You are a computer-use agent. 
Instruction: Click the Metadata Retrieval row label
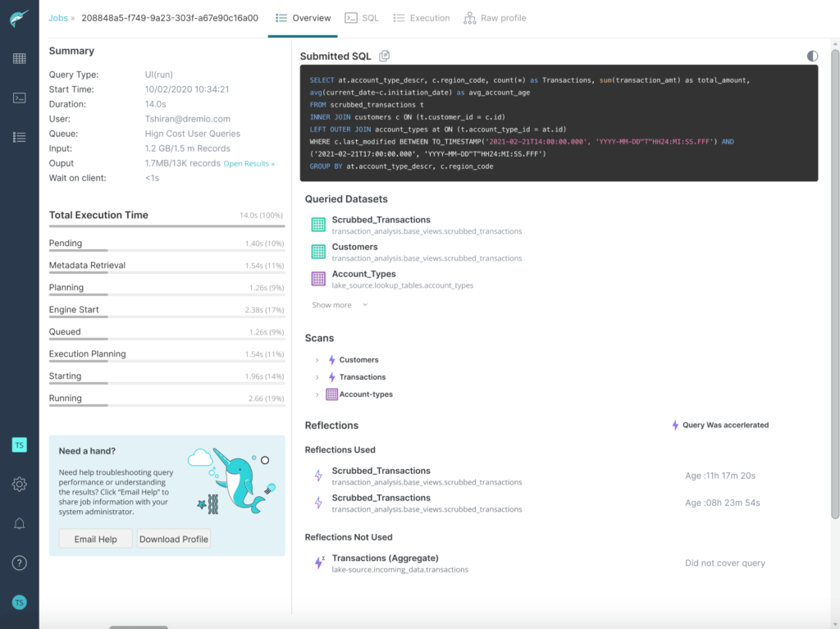pyautogui.click(x=87, y=265)
